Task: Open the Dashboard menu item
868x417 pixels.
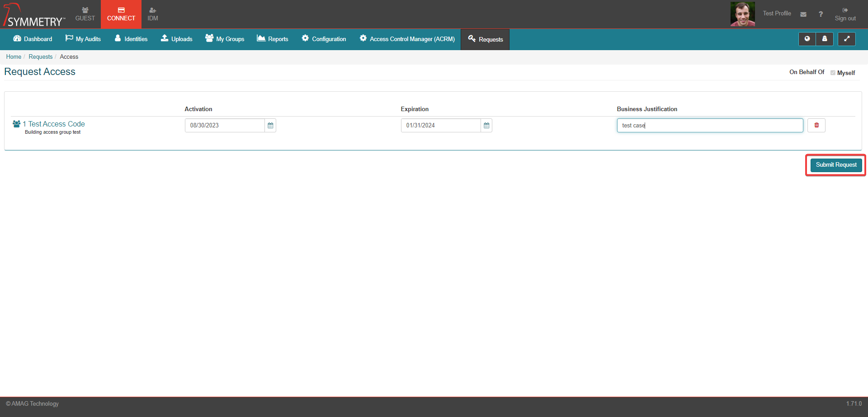Action: pyautogui.click(x=33, y=39)
